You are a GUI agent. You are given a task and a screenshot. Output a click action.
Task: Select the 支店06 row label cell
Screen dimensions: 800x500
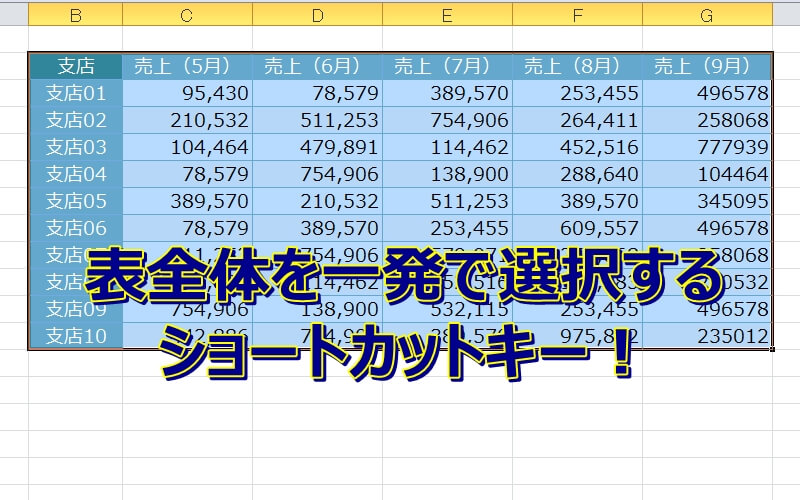tap(76, 228)
